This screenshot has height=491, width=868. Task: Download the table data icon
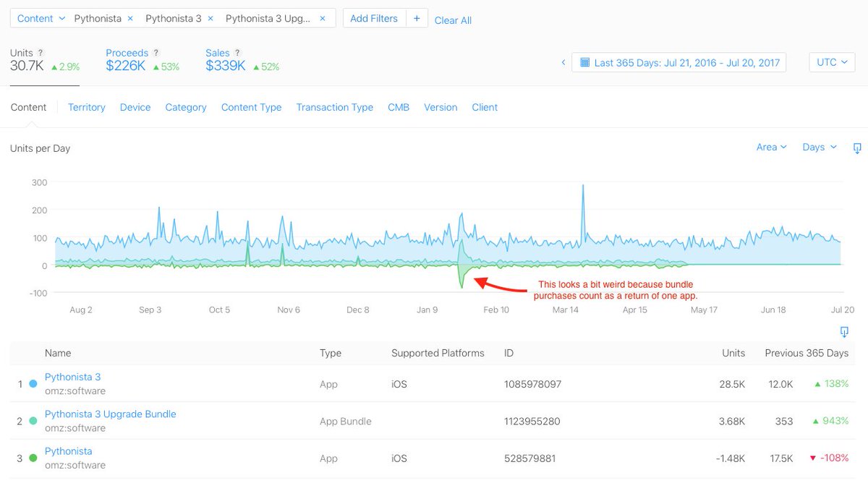click(844, 332)
